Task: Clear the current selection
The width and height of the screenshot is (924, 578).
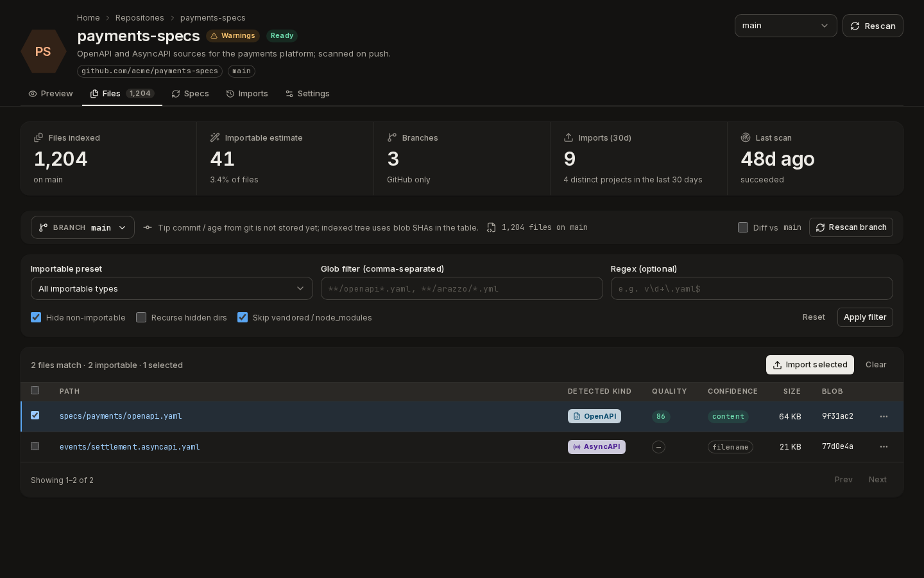Action: [x=876, y=365]
